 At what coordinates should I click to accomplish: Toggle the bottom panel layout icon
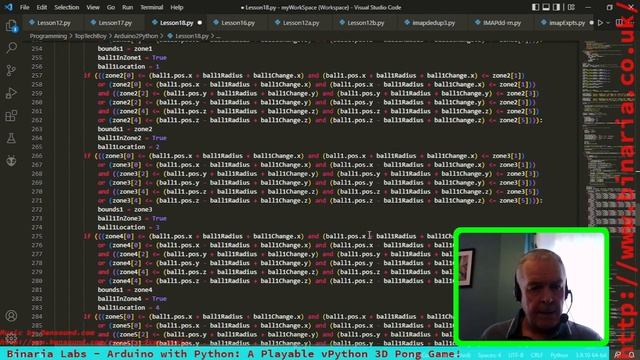pyautogui.click(x=546, y=7)
